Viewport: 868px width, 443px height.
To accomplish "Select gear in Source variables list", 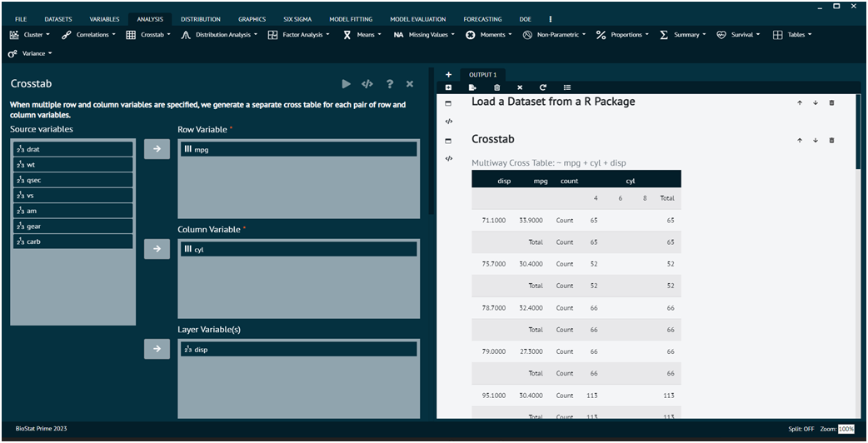I will point(73,226).
